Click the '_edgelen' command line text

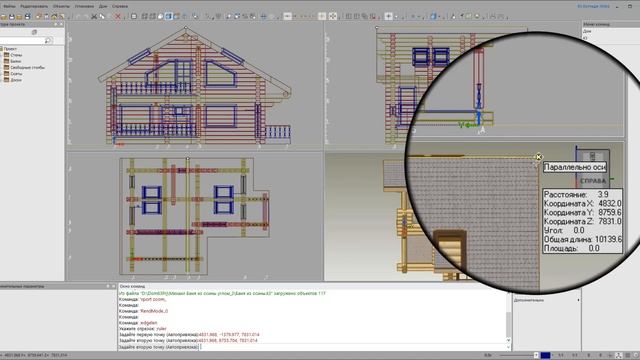pyautogui.click(x=148, y=322)
